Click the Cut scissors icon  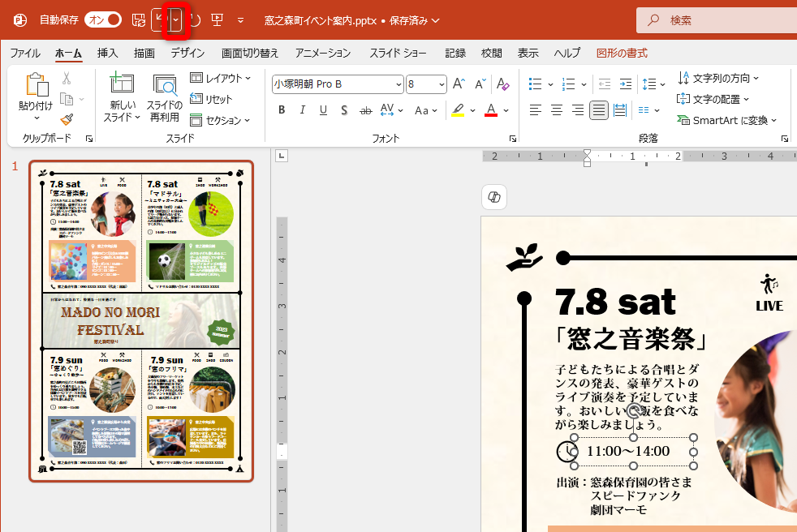point(66,78)
